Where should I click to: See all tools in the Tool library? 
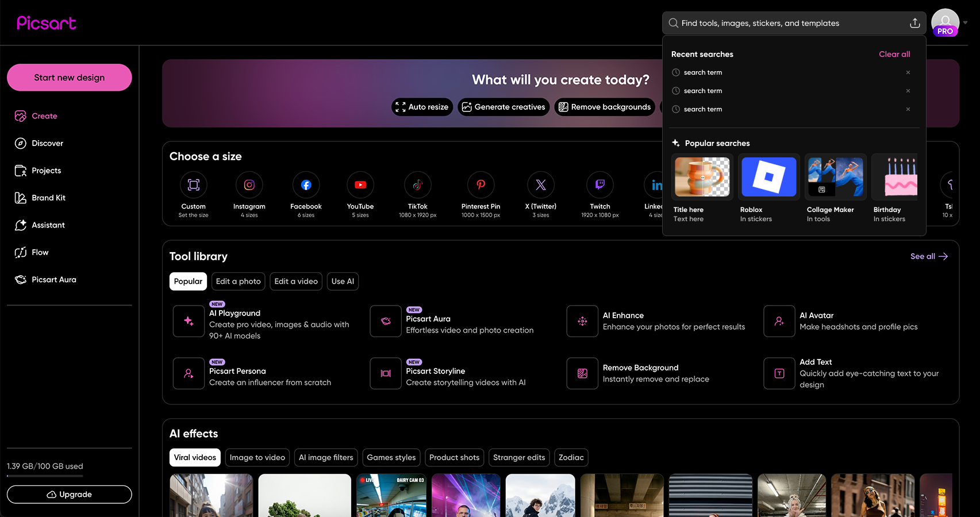pyautogui.click(x=928, y=256)
